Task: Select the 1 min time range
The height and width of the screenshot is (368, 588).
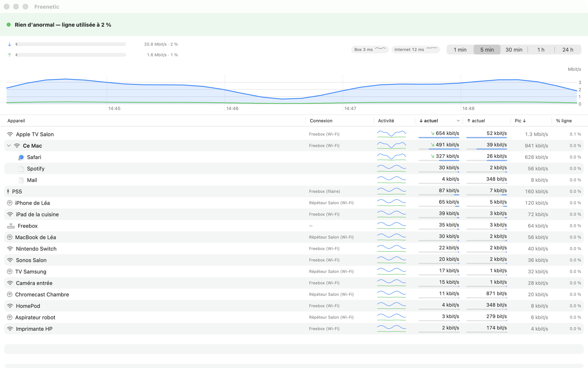Action: 460,50
